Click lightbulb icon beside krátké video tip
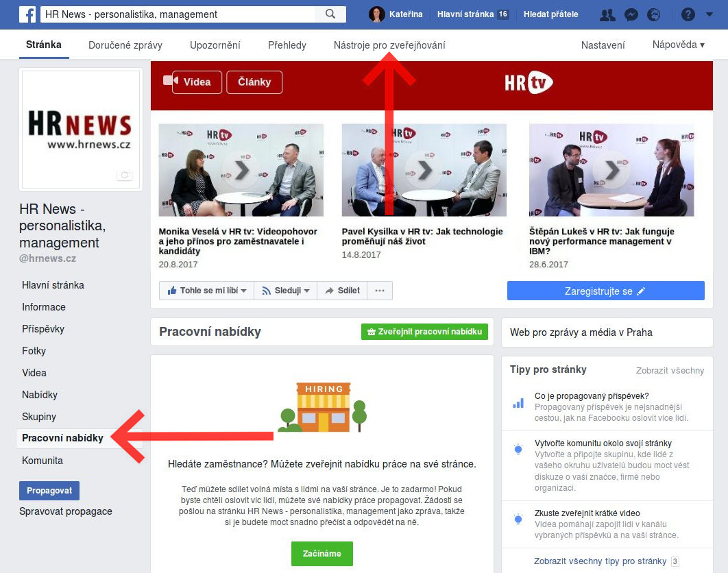This screenshot has width=728, height=573. (518, 519)
